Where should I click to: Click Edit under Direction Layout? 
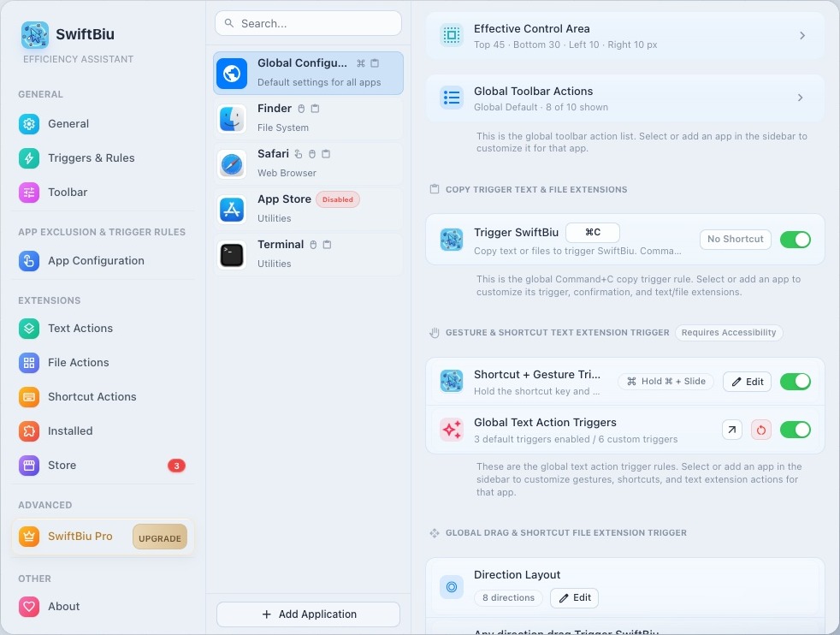574,597
